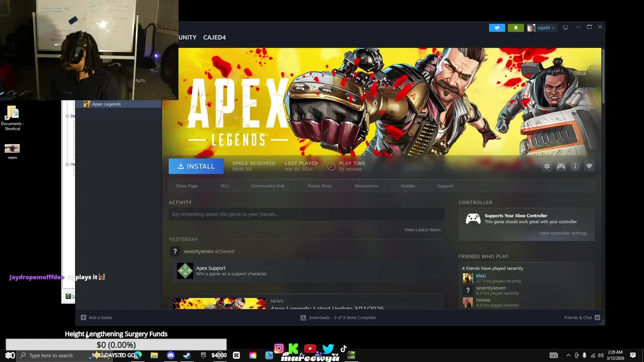Open the Steam announcements megaphone button

tap(497, 28)
